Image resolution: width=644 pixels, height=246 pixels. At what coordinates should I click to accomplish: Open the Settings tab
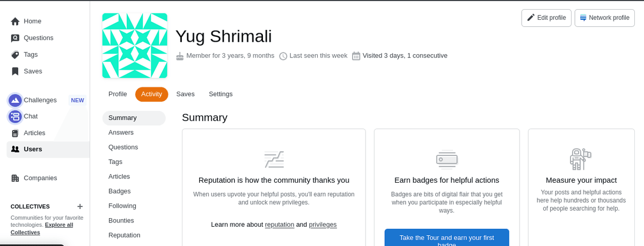[221, 94]
